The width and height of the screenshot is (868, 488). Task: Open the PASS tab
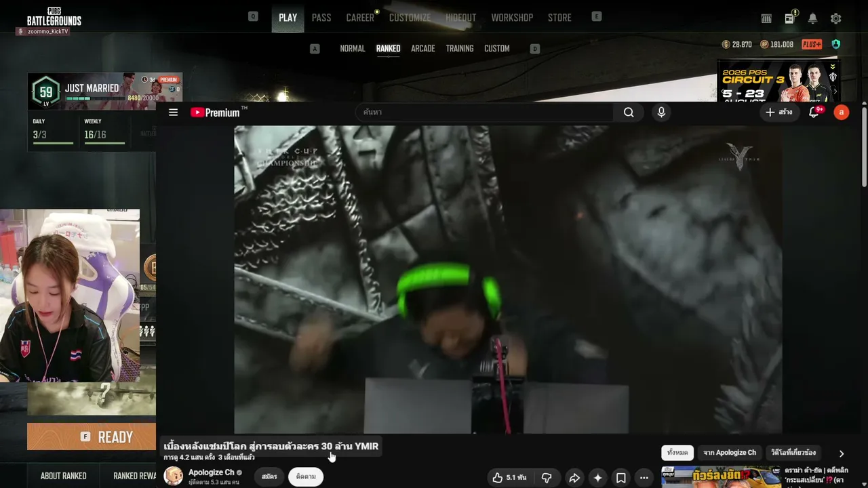(x=321, y=18)
